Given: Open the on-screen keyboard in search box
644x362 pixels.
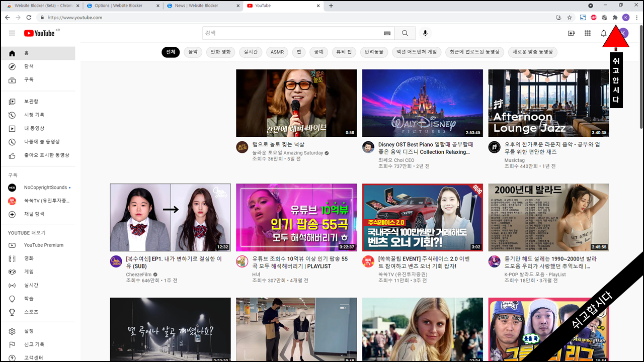Looking at the screenshot, I should (387, 33).
